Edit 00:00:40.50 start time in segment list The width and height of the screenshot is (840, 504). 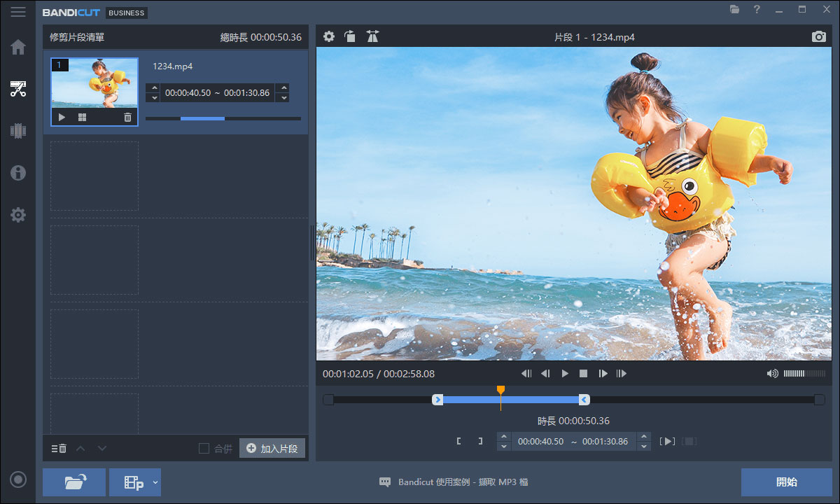[188, 92]
